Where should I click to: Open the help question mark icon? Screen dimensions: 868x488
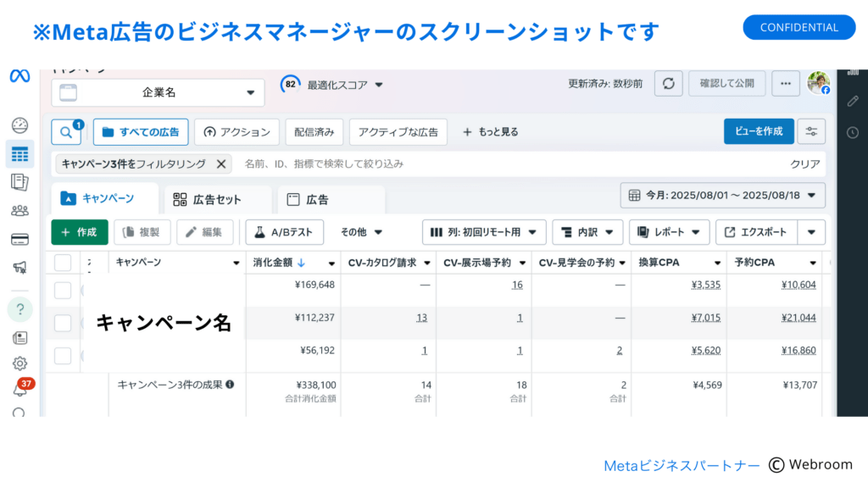pos(19,309)
